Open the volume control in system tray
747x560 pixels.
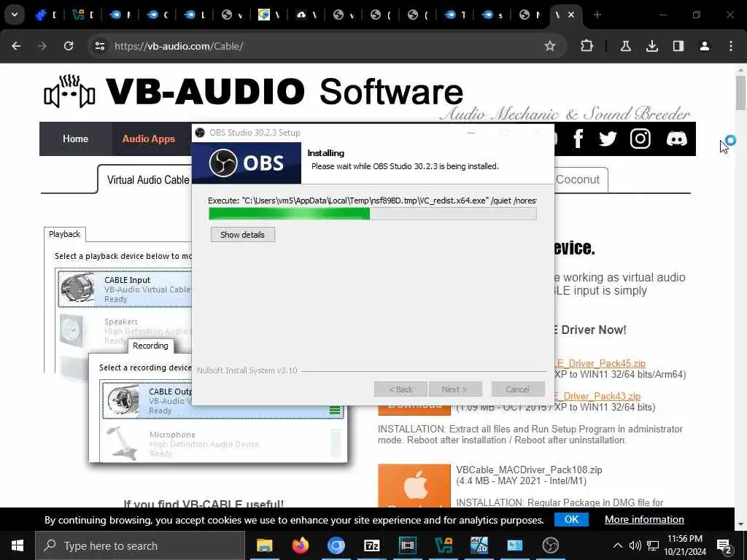635,545
